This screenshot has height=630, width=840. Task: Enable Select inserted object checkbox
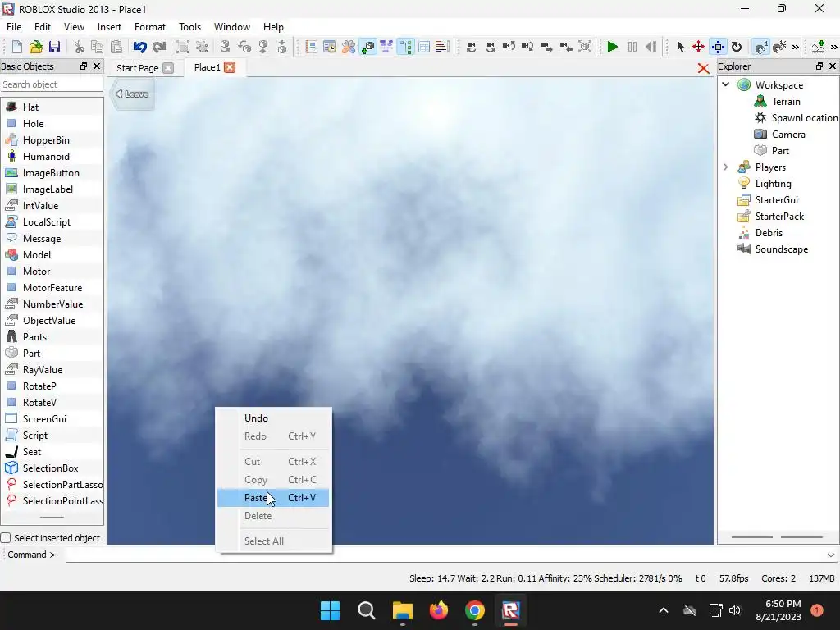[6, 538]
